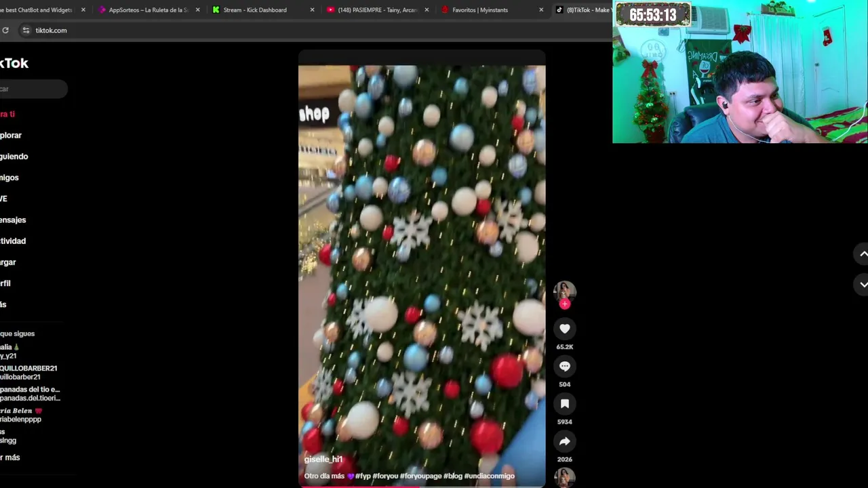Screen dimensions: 868x488
Task: Go to previous video with up chevron
Action: click(863, 253)
